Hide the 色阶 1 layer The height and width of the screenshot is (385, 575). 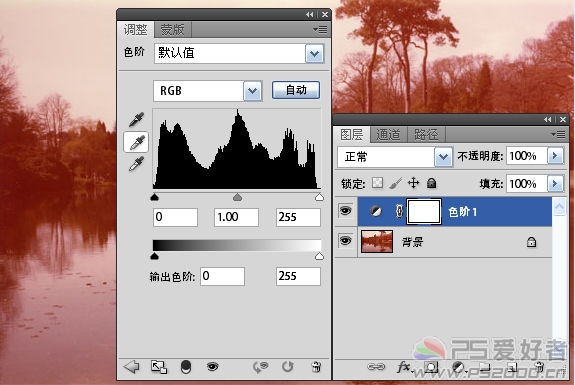[346, 211]
